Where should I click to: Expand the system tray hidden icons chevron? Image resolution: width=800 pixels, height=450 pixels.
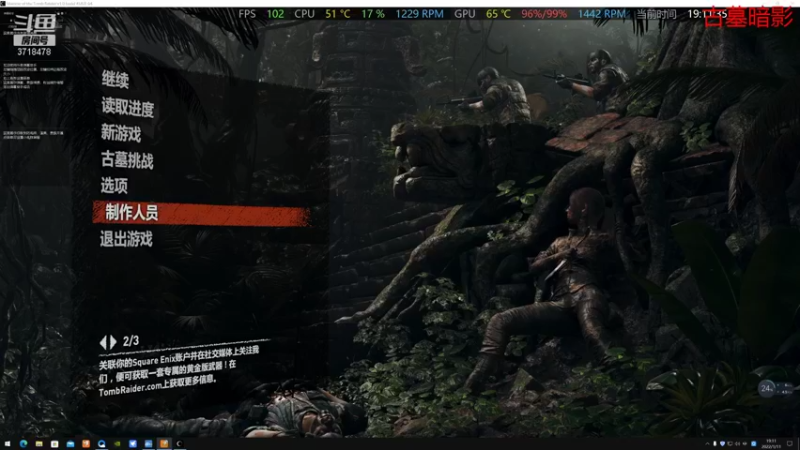tap(707, 444)
